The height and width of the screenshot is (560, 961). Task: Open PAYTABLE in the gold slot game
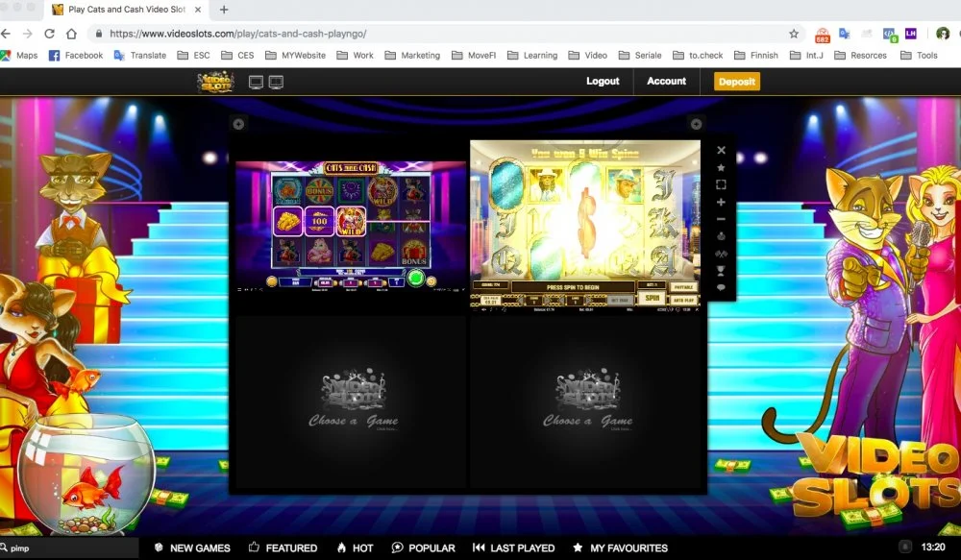tap(684, 287)
